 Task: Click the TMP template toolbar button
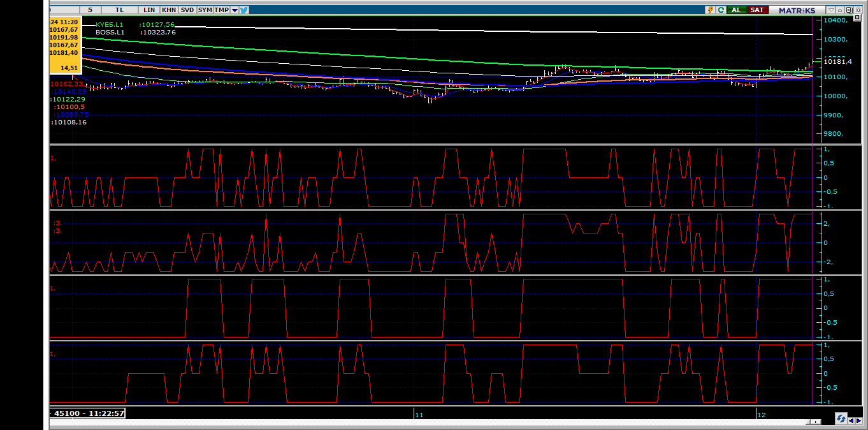221,10
